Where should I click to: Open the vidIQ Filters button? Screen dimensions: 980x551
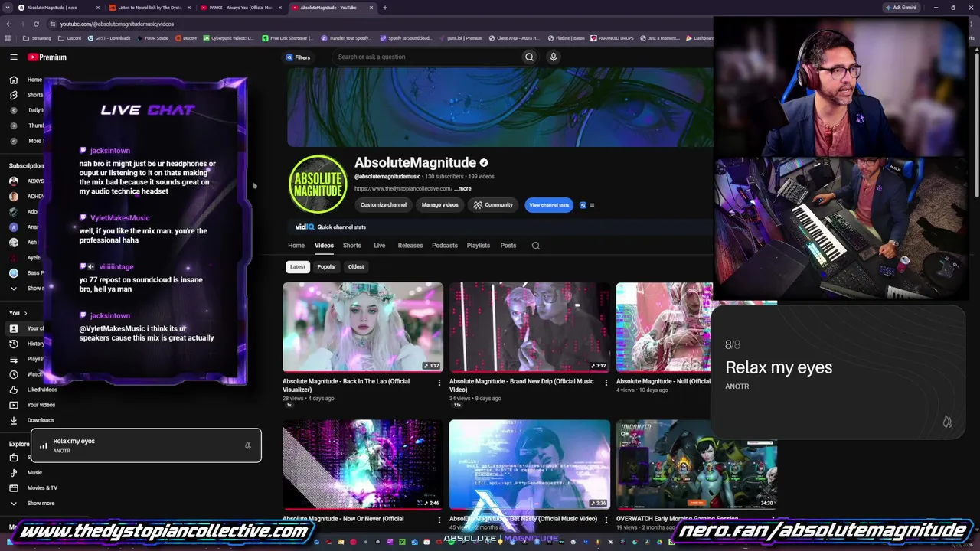[x=298, y=57]
